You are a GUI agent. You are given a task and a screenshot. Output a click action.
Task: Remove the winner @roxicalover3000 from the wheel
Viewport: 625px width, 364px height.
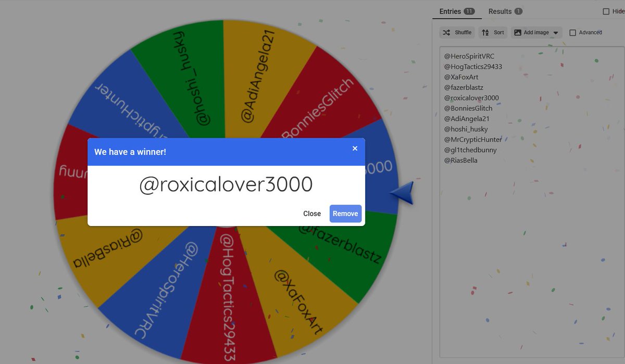click(x=345, y=214)
